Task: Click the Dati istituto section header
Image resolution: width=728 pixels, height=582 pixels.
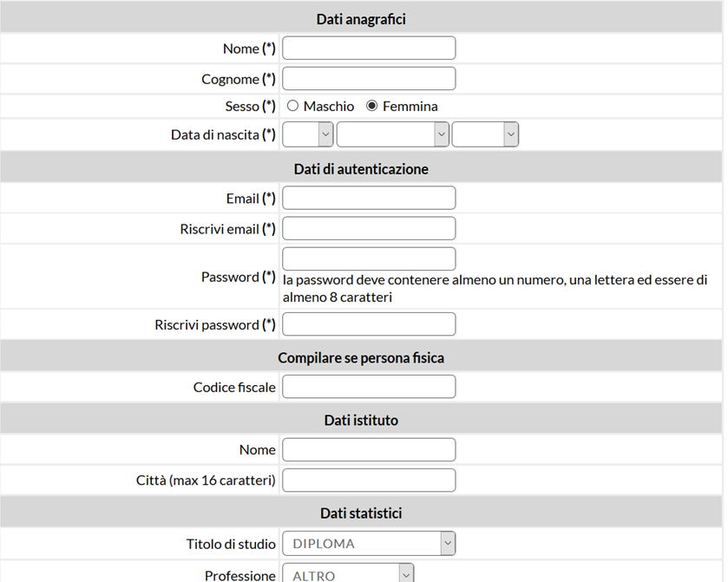Action: coord(361,420)
